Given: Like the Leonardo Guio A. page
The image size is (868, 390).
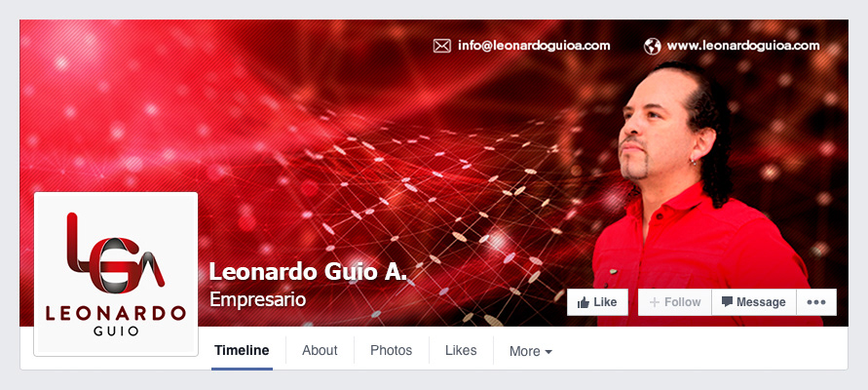Looking at the screenshot, I should click(x=597, y=302).
